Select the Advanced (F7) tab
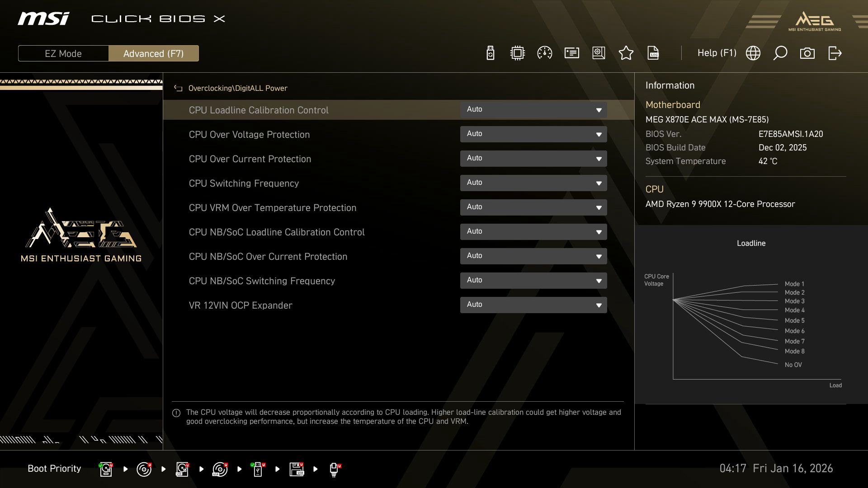The height and width of the screenshot is (488, 868). point(154,53)
